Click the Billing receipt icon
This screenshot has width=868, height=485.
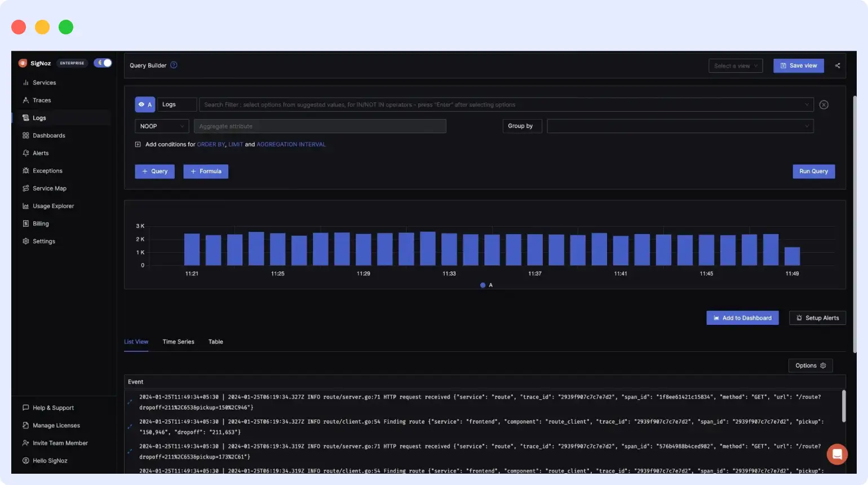click(x=25, y=223)
